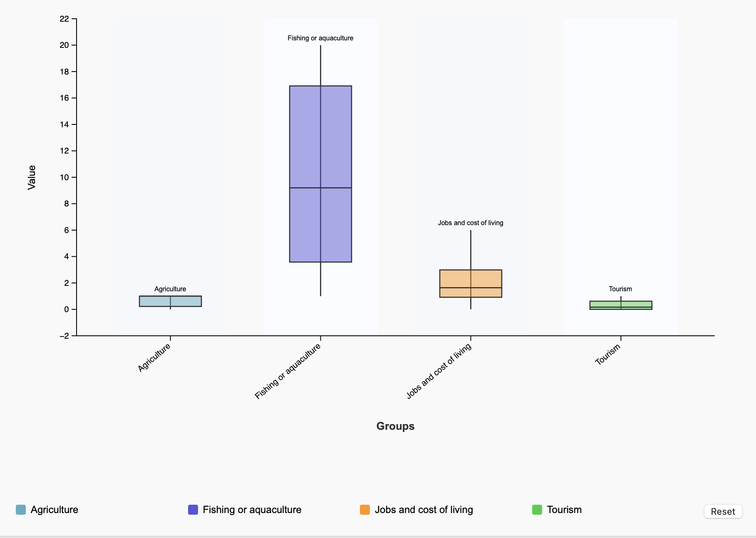Click the Groups axis title

tap(395, 426)
